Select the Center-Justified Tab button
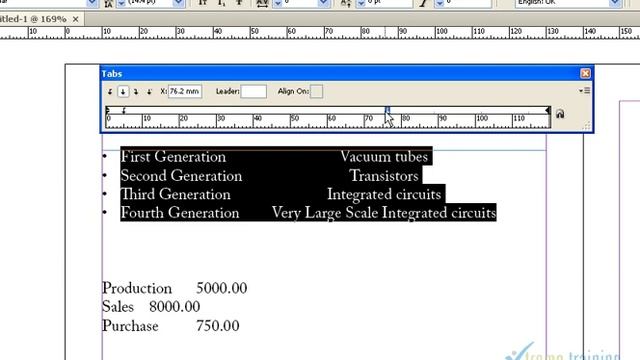Screen dimensions: 640x360 click(x=123, y=92)
